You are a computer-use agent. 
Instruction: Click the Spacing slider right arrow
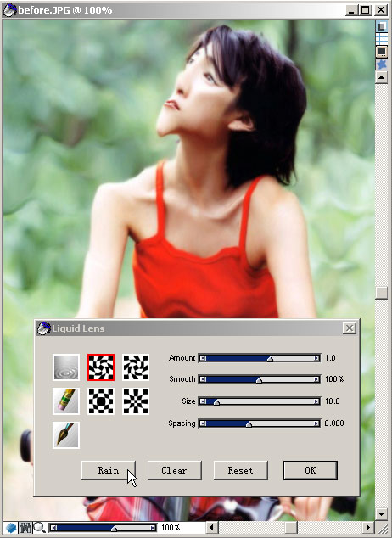(x=316, y=423)
